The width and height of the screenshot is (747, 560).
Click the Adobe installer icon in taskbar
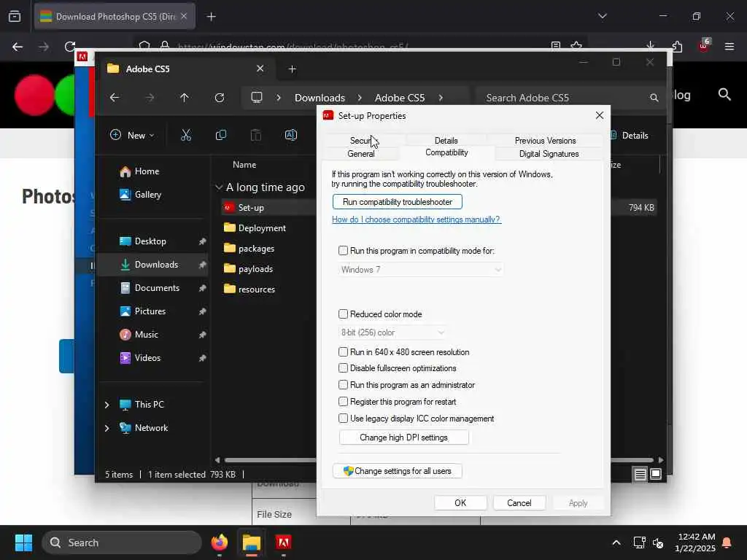click(284, 542)
